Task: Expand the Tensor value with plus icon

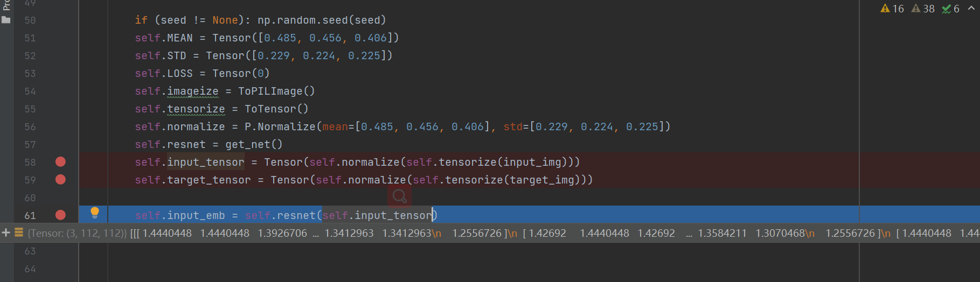Action: (x=6, y=232)
